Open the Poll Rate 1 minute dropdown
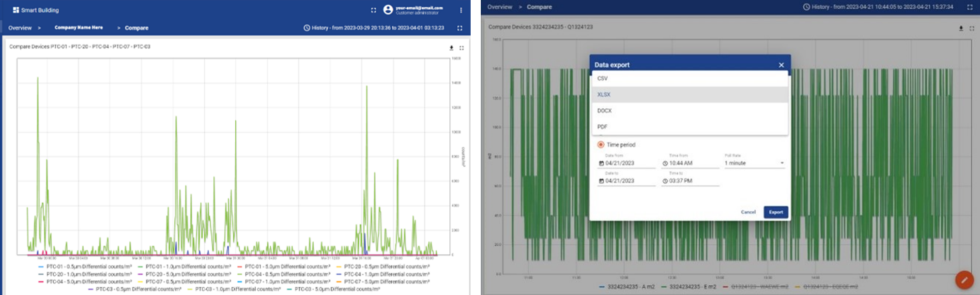 (754, 163)
